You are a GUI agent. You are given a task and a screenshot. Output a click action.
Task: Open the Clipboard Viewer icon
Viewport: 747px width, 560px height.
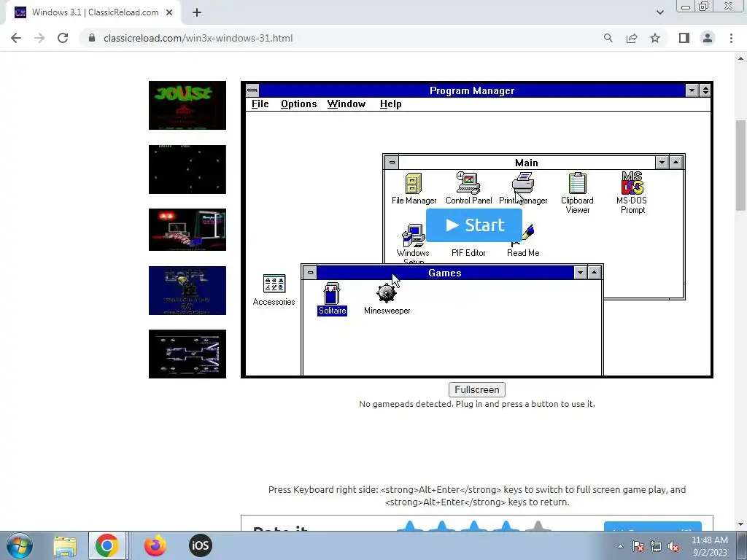tap(577, 192)
